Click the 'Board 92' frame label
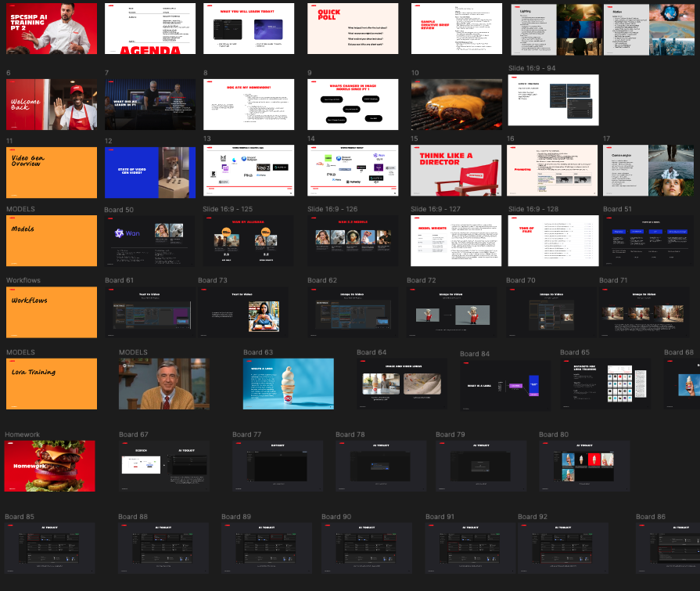 (533, 517)
